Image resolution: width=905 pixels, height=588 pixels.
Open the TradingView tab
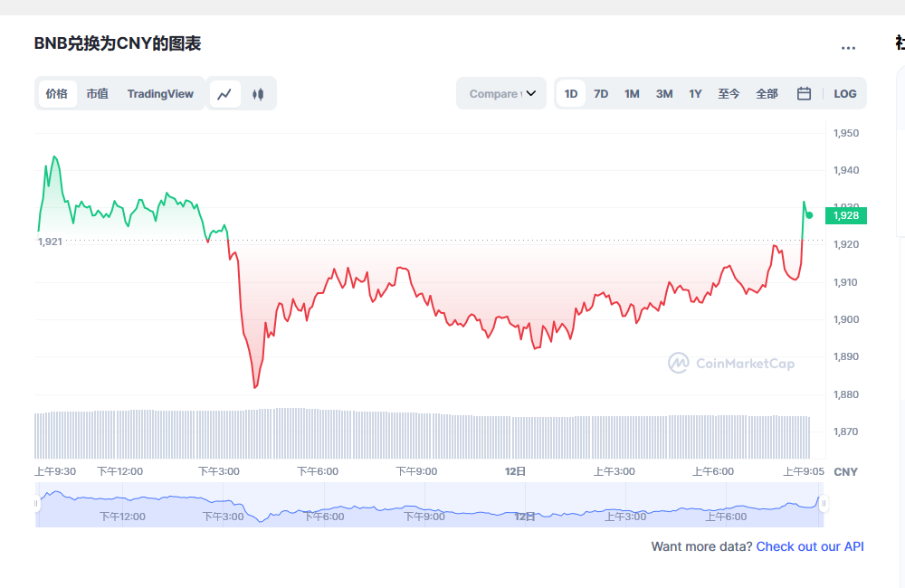point(160,94)
